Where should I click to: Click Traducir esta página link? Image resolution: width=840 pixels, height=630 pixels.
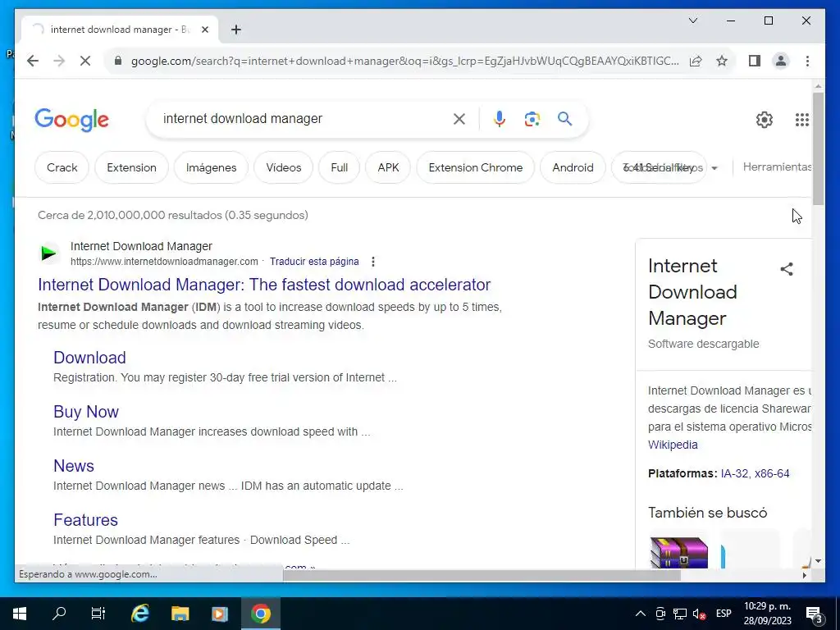click(314, 262)
